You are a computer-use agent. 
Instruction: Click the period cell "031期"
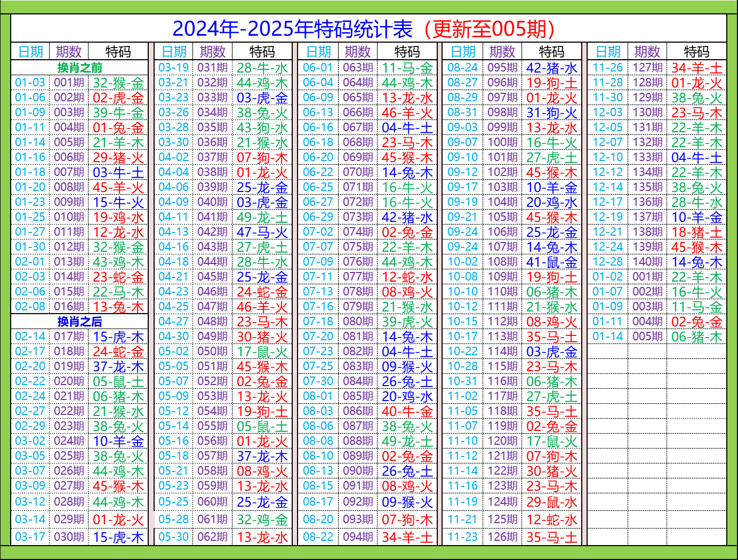point(213,68)
